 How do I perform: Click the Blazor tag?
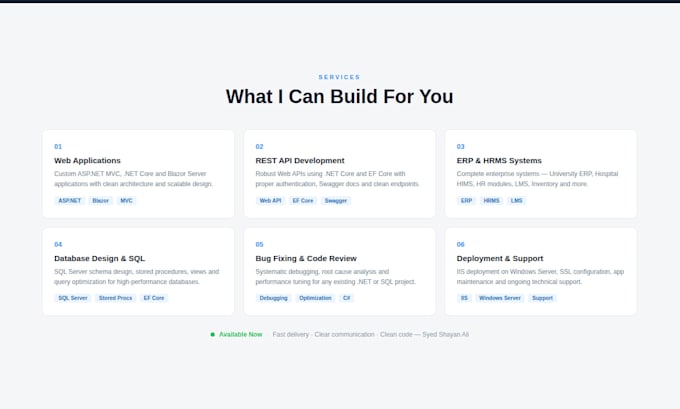tap(101, 200)
